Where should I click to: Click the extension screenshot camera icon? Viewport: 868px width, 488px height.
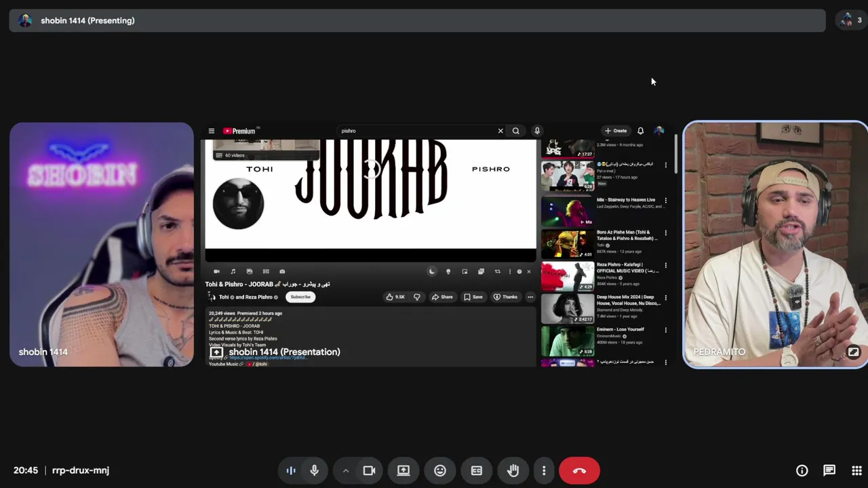(x=282, y=272)
